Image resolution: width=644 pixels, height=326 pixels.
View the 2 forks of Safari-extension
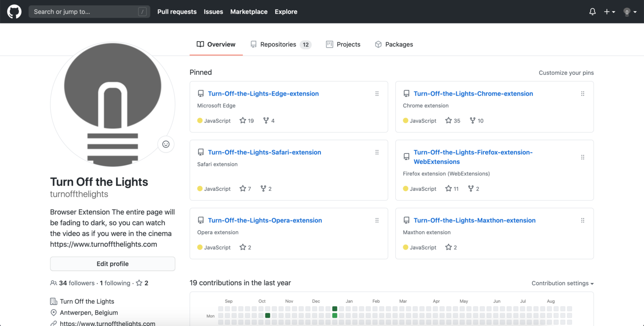(266, 189)
